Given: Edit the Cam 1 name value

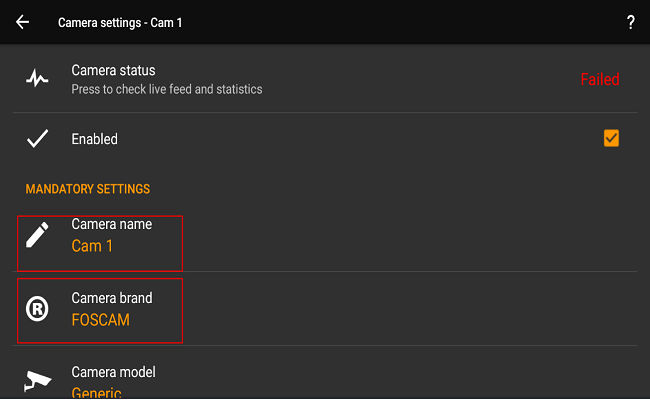Looking at the screenshot, I should point(92,246).
